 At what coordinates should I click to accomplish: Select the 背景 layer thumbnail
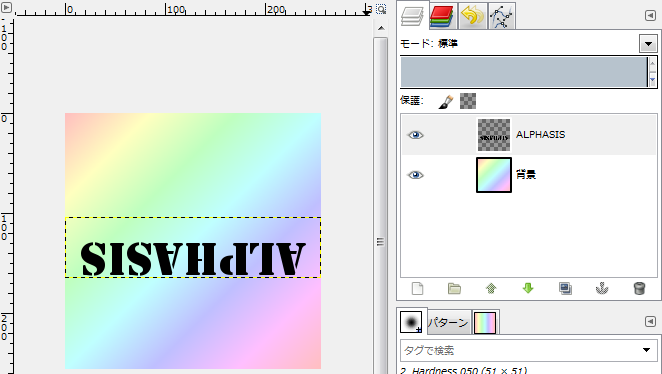(x=494, y=175)
